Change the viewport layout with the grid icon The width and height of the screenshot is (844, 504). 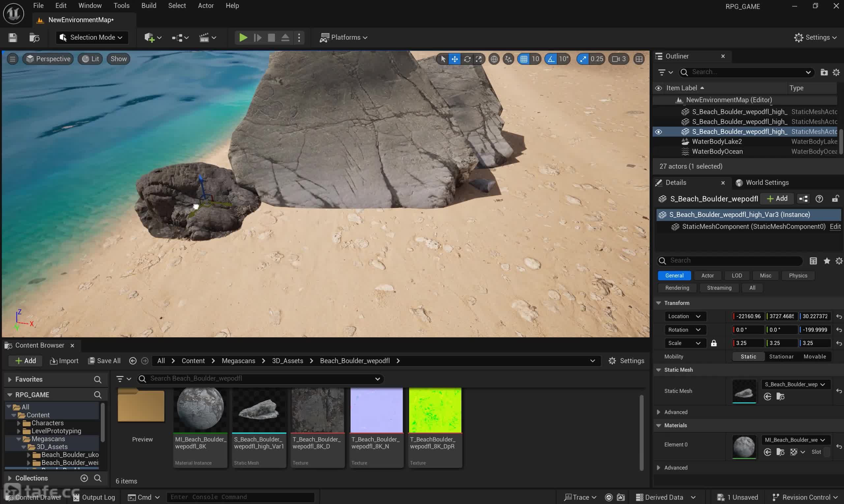coord(639,59)
